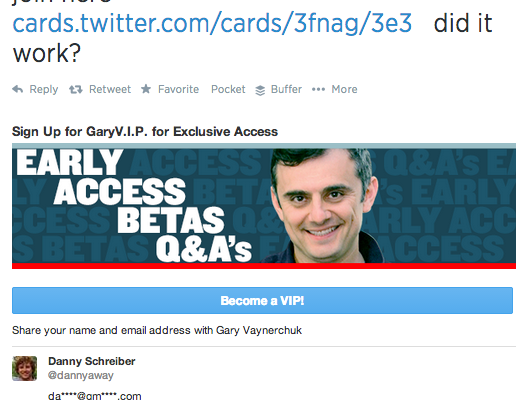The image size is (530, 400).
Task: Click the Retweet text label
Action: 110,89
